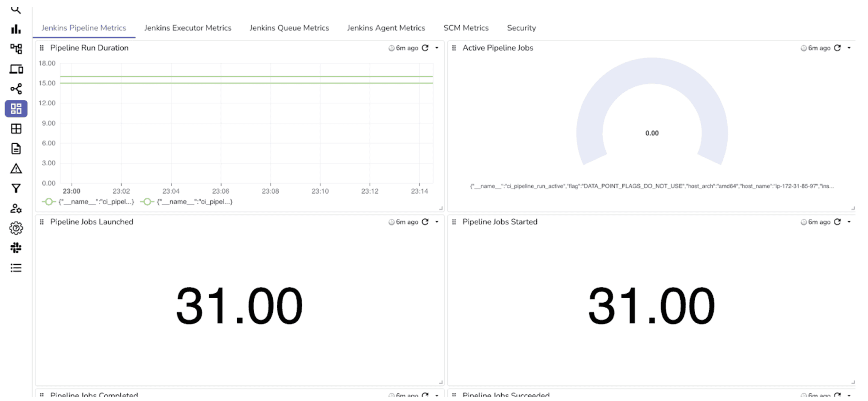Open the Pipeline Jobs Started options dropdown

click(849, 222)
